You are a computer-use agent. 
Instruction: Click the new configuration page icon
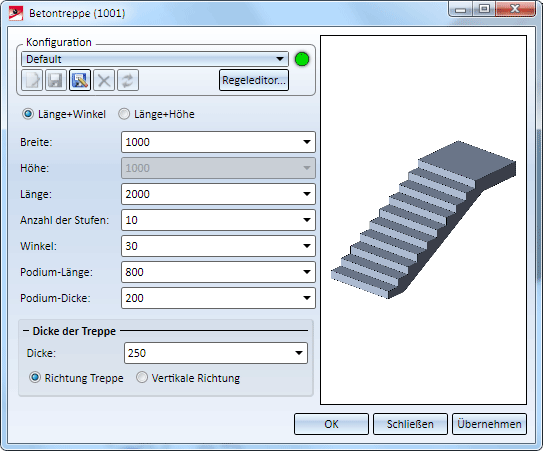[x=32, y=80]
